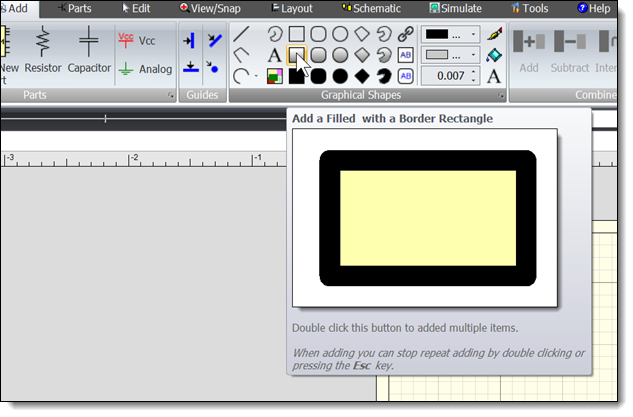Add a solid black rectangle
Viewport: 633px width, 417px height.
297,76
